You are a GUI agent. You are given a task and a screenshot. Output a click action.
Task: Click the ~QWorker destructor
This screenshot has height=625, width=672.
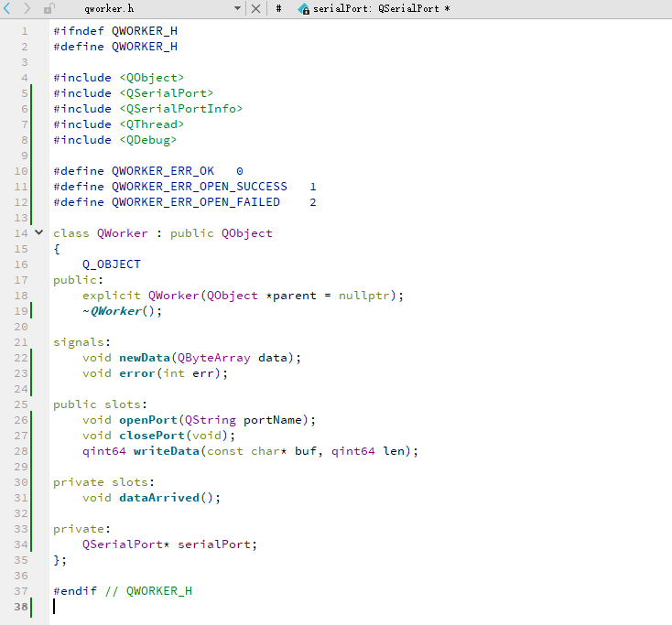[x=112, y=311]
